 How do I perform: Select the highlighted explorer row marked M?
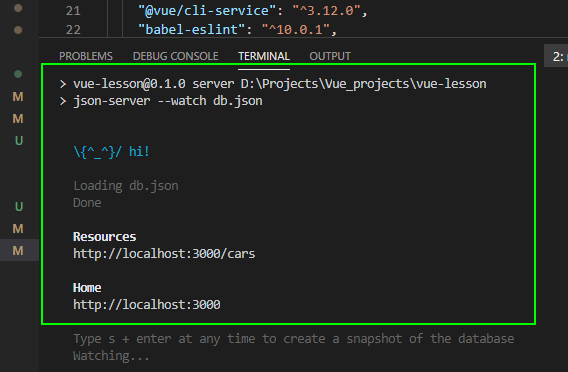[x=20, y=250]
